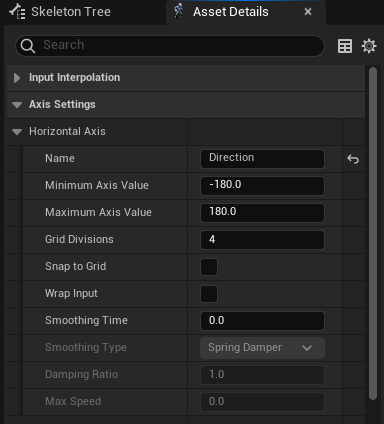
Task: Click the search magnifier icon
Action: (x=28, y=45)
